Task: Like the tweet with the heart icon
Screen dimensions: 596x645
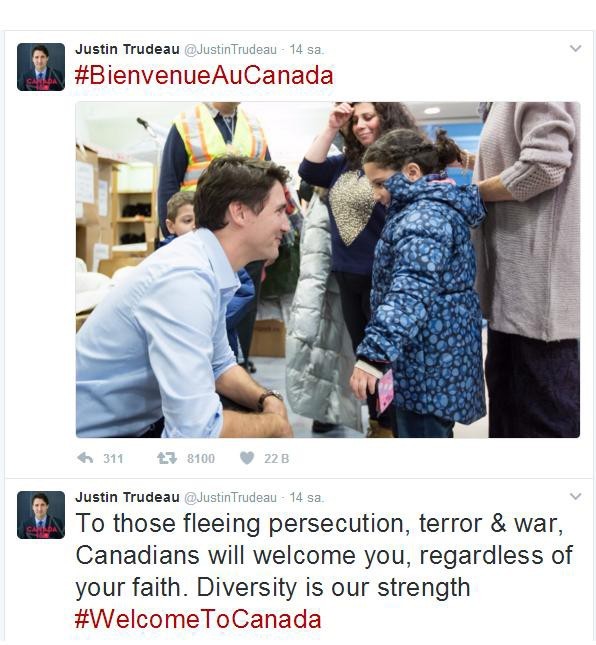Action: pos(247,458)
